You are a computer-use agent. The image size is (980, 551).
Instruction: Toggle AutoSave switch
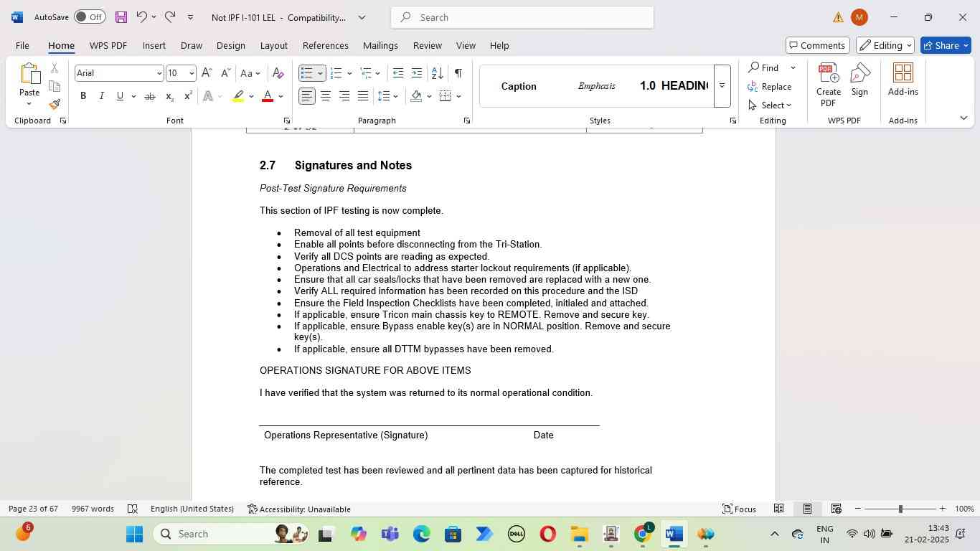(90, 17)
